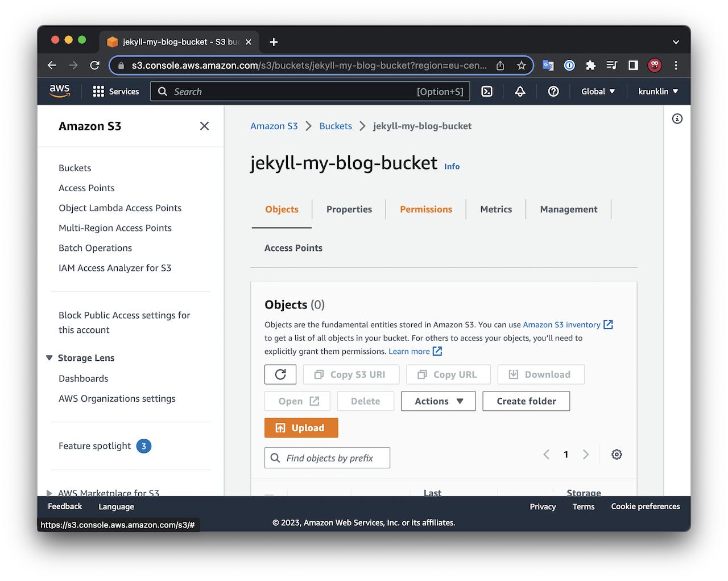The width and height of the screenshot is (728, 581).
Task: Go to Buckets in the breadcrumb
Action: click(336, 126)
